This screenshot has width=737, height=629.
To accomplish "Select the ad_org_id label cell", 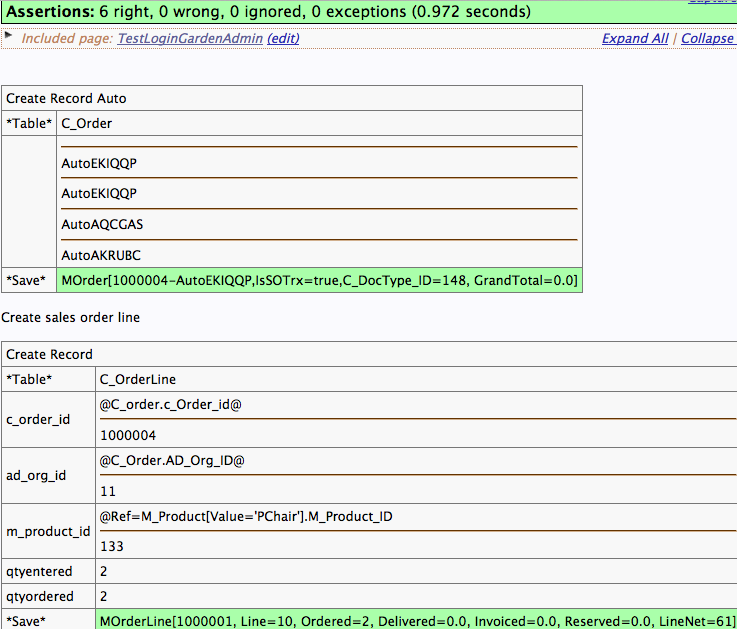I will [x=36, y=475].
